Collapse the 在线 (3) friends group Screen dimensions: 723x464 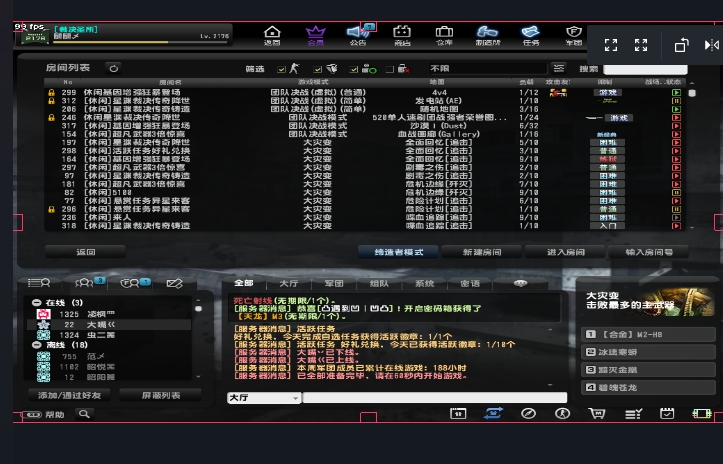[37, 302]
